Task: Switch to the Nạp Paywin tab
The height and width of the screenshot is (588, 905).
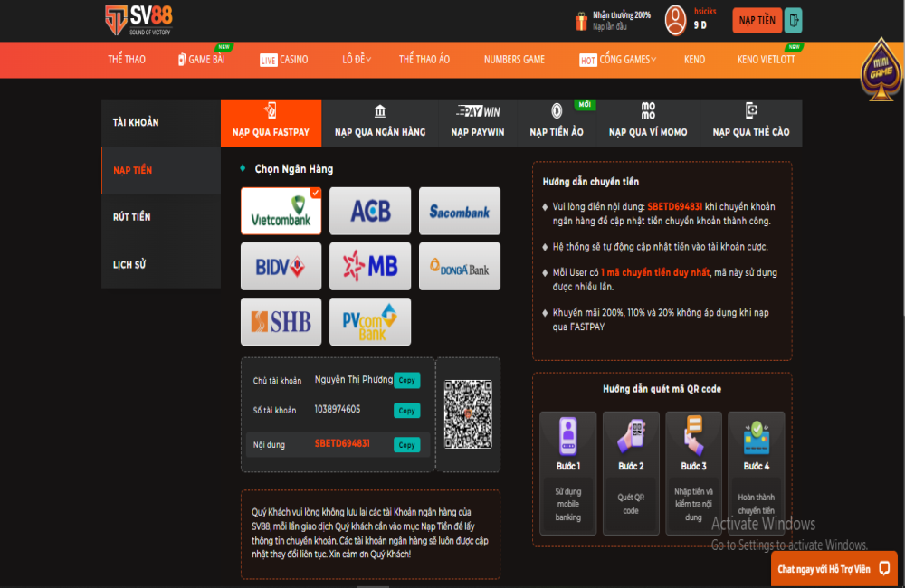Action: 478,123
